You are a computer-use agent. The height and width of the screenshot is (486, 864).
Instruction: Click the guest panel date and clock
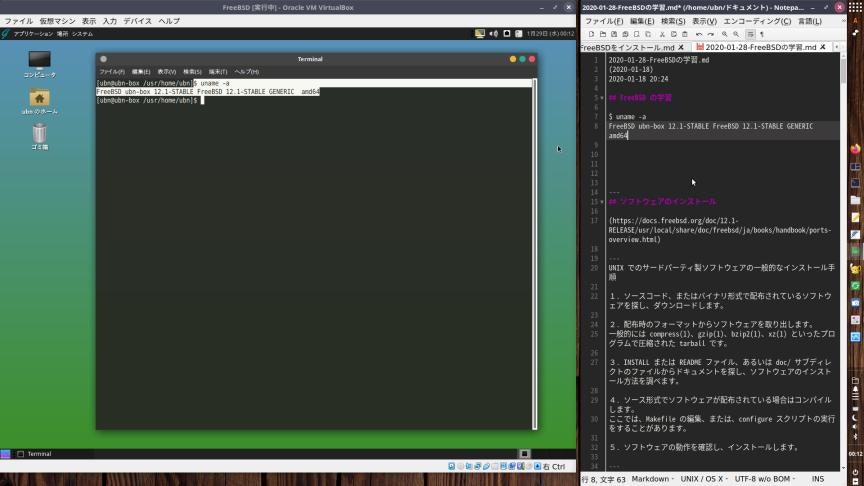pos(550,34)
